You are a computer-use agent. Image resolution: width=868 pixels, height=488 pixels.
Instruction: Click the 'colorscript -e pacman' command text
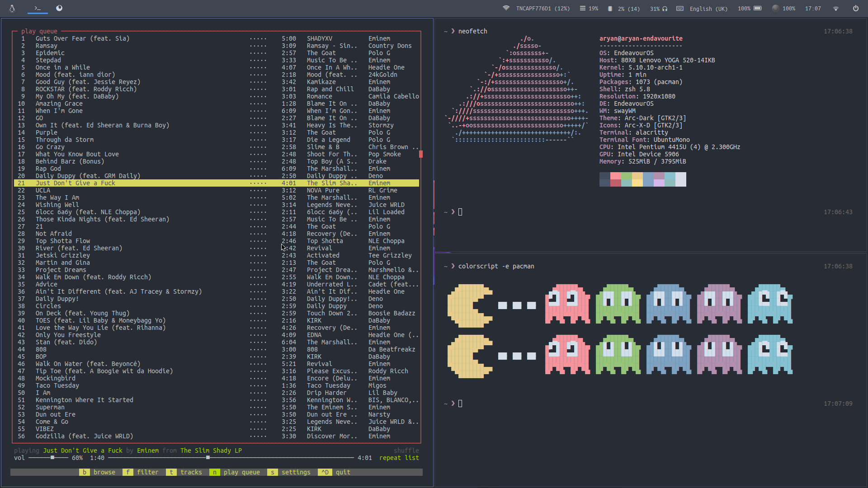(496, 266)
